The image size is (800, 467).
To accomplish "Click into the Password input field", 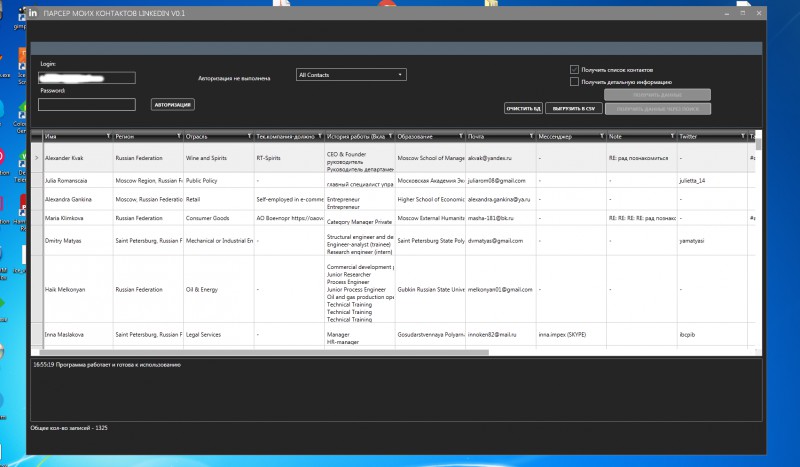I will pos(87,105).
